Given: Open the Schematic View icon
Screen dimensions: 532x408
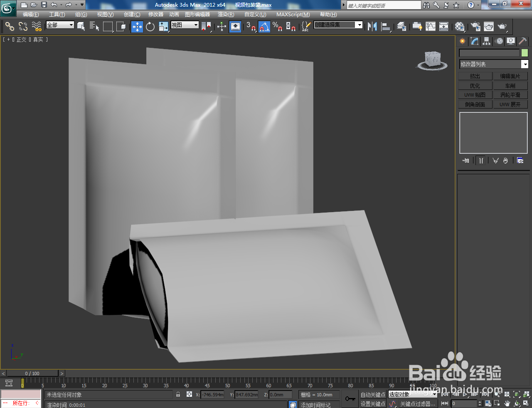Looking at the screenshot, I should (x=444, y=26).
